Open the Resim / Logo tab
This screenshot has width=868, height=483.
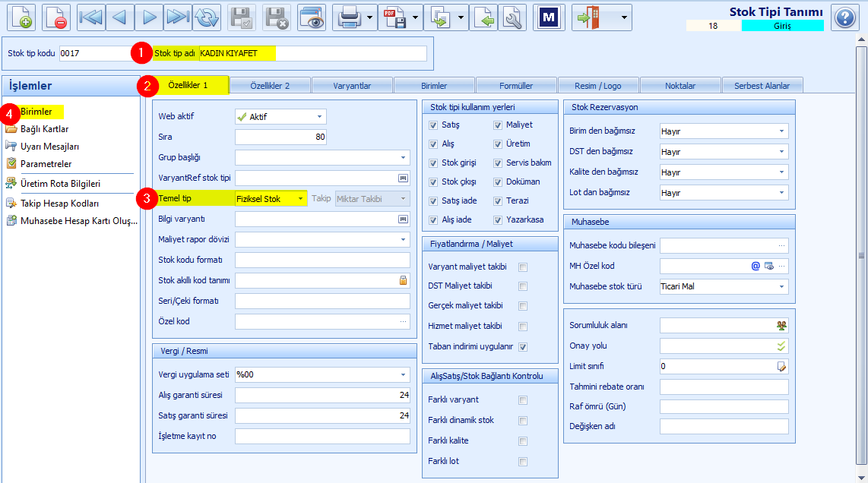tap(598, 86)
